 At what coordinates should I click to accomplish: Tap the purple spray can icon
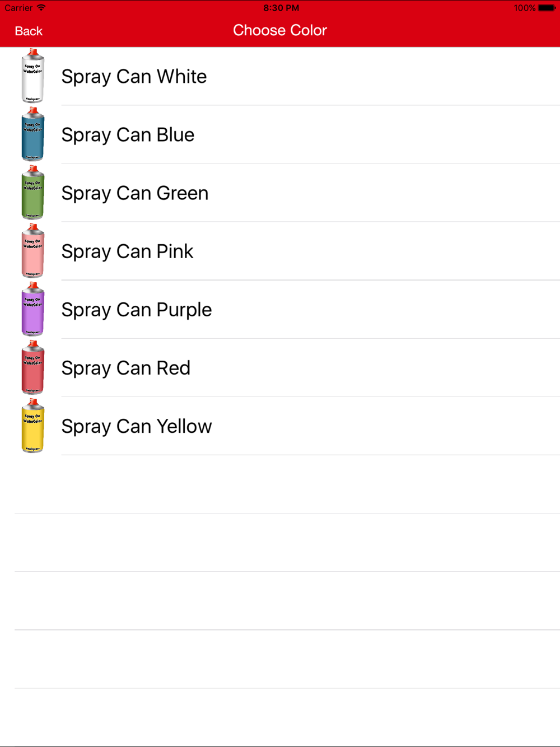(x=32, y=309)
